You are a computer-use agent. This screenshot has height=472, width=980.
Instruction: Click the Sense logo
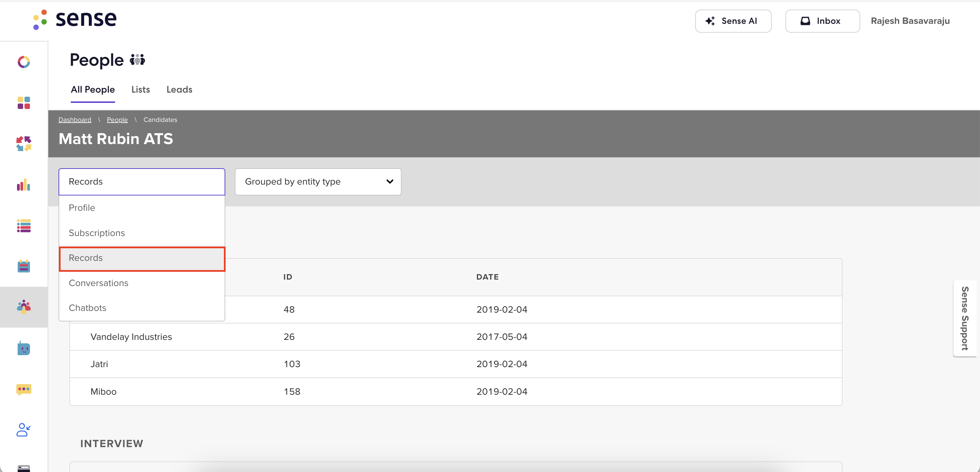75,19
